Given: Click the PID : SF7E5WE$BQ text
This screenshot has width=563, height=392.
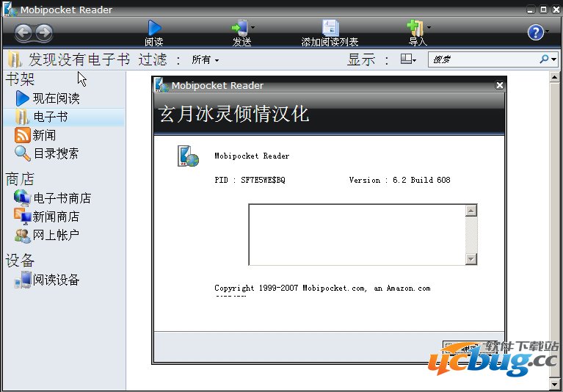Looking at the screenshot, I should (x=250, y=180).
